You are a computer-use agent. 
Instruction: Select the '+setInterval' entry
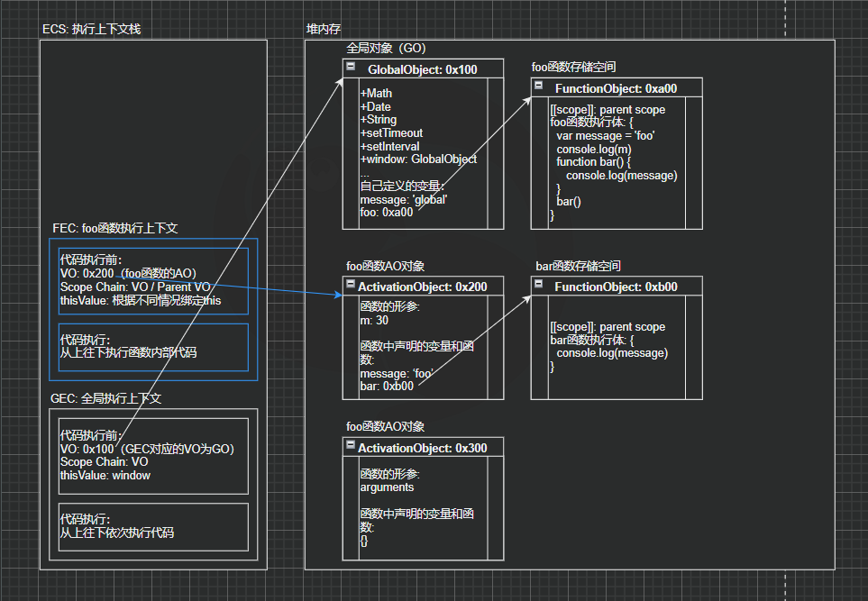coord(389,146)
